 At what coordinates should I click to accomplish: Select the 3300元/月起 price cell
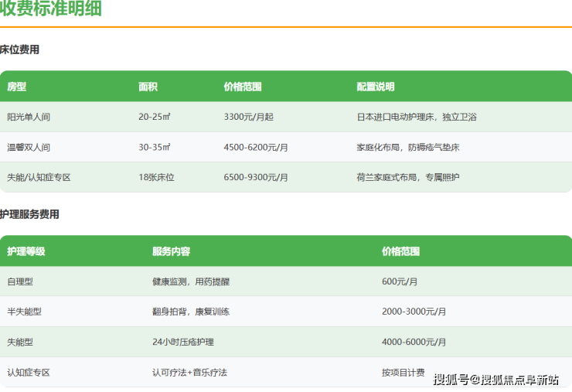(x=248, y=117)
